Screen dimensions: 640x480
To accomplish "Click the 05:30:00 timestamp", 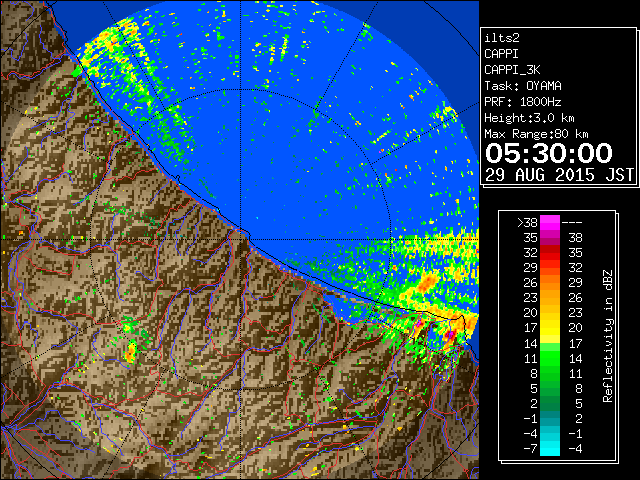I will pos(549,153).
